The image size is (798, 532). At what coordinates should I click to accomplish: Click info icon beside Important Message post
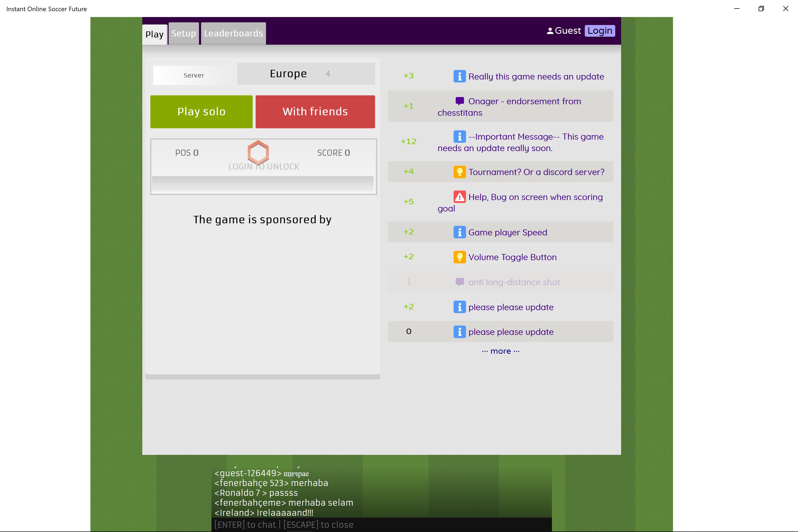[x=459, y=137]
